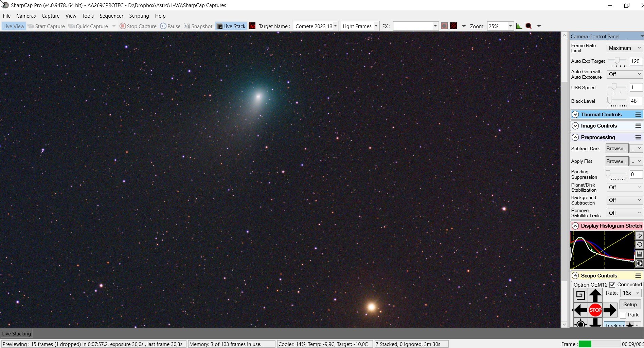Collapse the Preprocessing section

click(x=575, y=137)
